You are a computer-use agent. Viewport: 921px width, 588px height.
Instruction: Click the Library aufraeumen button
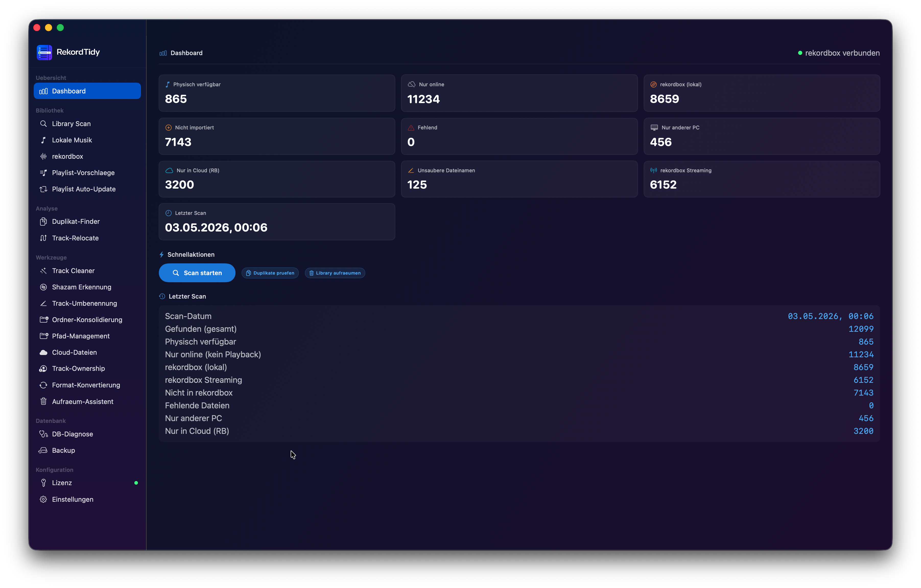pos(335,273)
